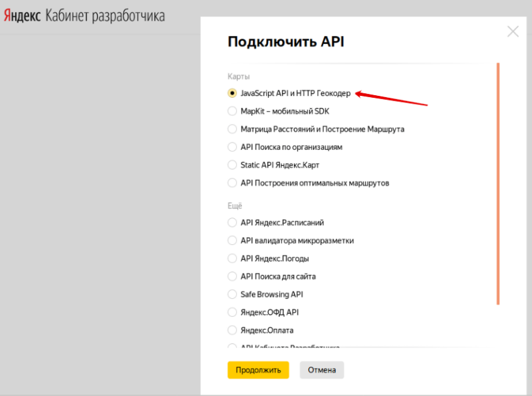Click the Яндекс logo in header

tap(23, 16)
